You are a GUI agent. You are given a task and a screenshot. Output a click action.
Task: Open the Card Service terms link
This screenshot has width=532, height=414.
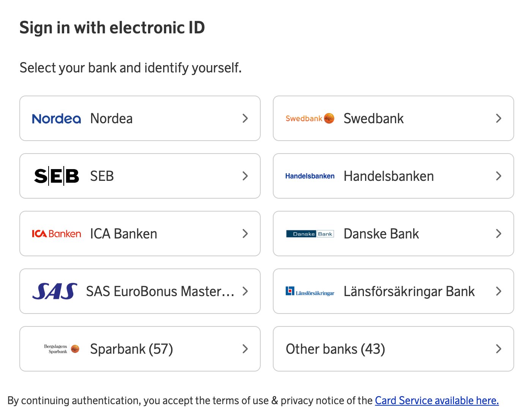pyautogui.click(x=436, y=400)
